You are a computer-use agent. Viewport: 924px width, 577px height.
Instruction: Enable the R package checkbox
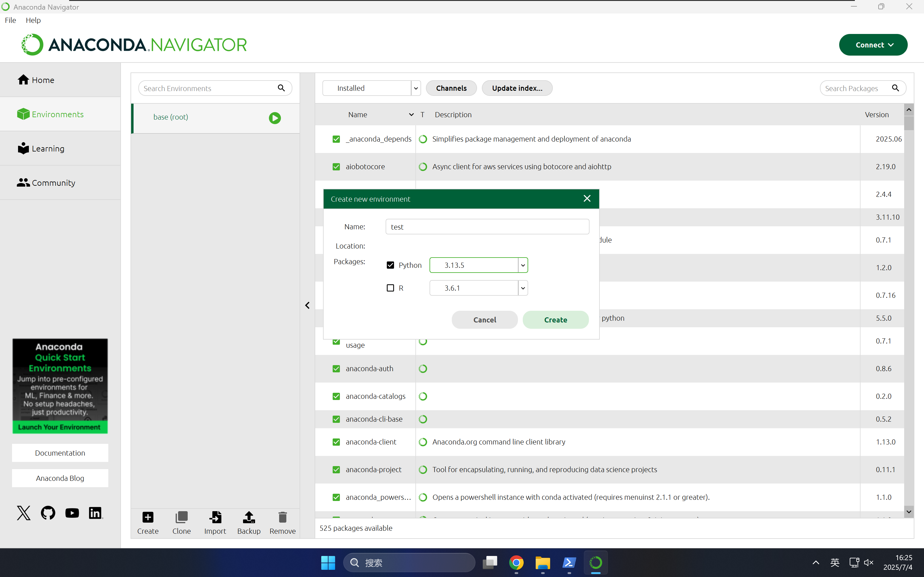click(390, 288)
